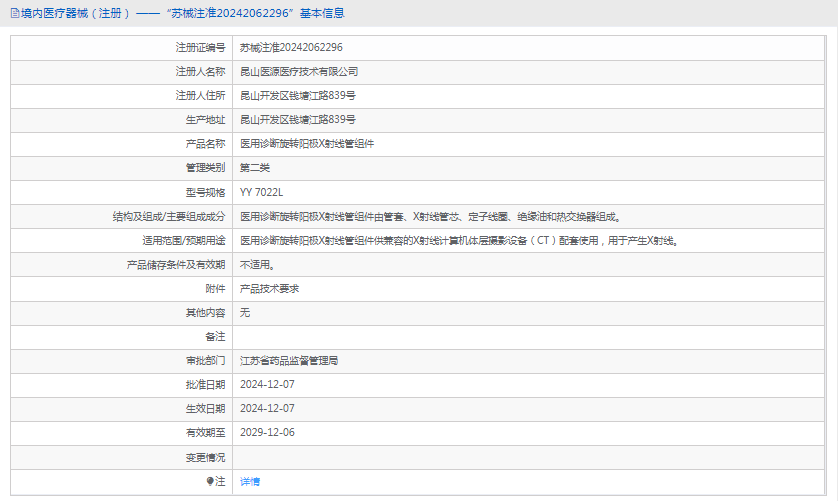Select the 无 value in 其他内容 row

point(245,313)
